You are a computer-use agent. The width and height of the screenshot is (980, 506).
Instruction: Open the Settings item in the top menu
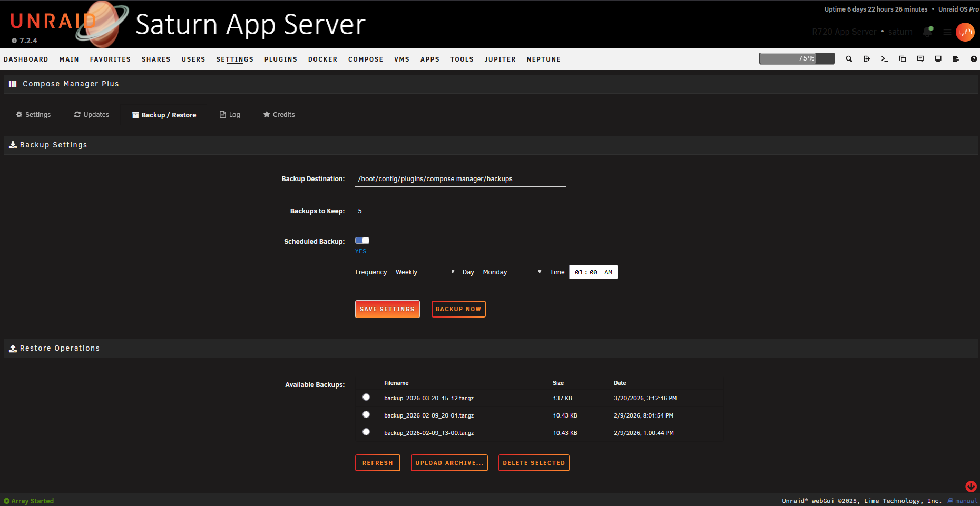tap(235, 59)
